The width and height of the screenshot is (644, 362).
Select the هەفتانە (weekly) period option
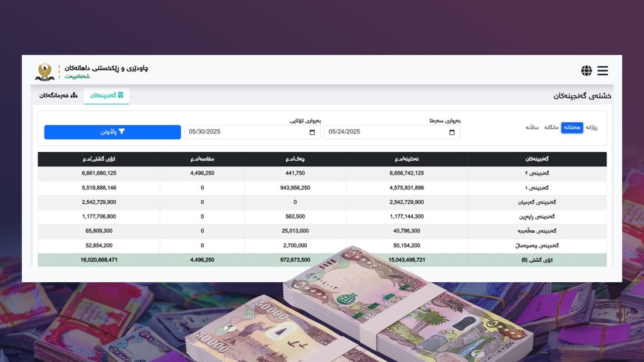point(572,128)
